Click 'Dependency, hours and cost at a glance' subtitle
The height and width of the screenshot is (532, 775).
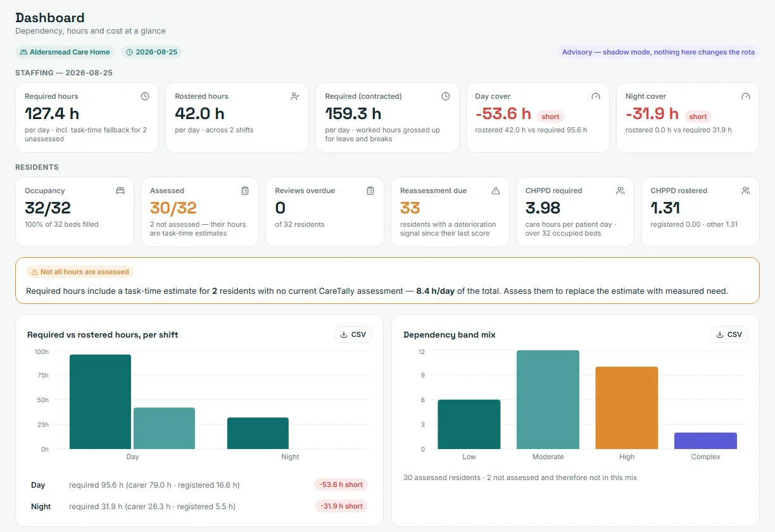click(91, 31)
